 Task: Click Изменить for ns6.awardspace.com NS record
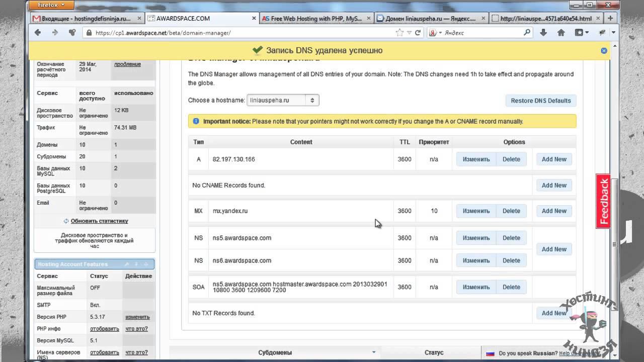[x=476, y=260]
